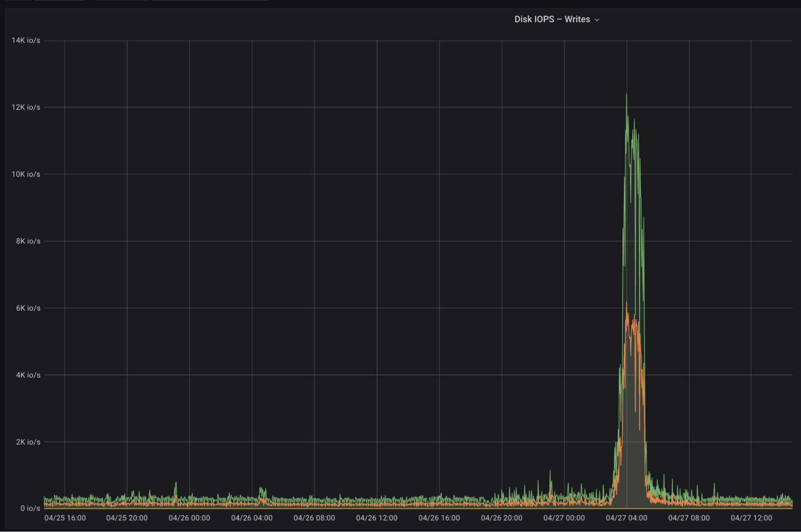The width and height of the screenshot is (801, 532).
Task: Click the 6K io/s y-axis label
Action: click(x=28, y=308)
